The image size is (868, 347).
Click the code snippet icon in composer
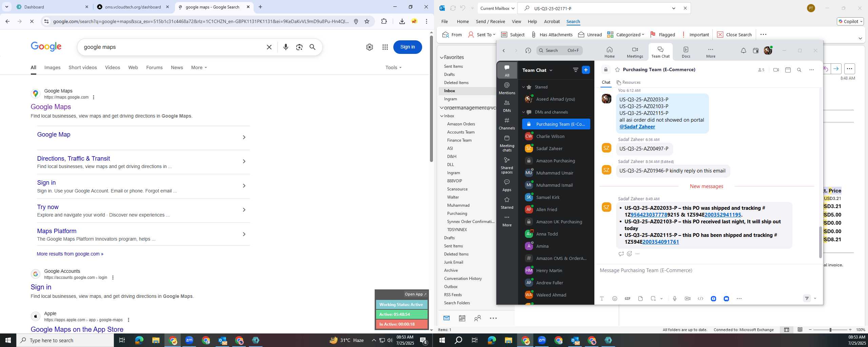[701, 299]
